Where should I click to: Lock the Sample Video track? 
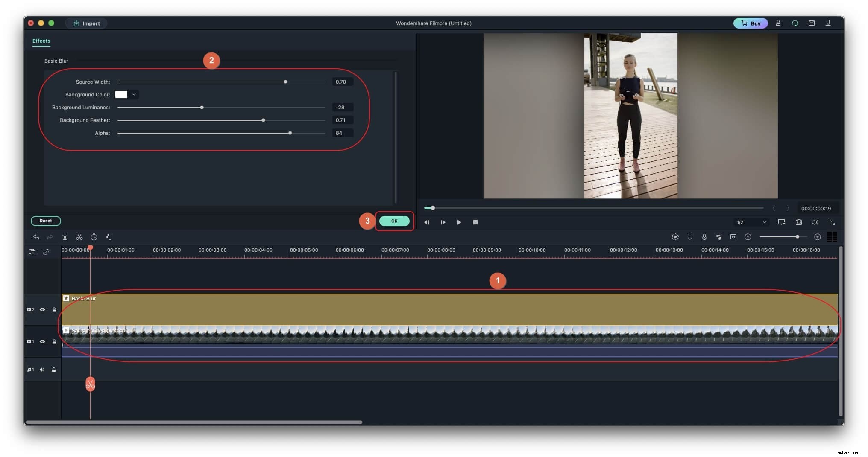point(54,341)
